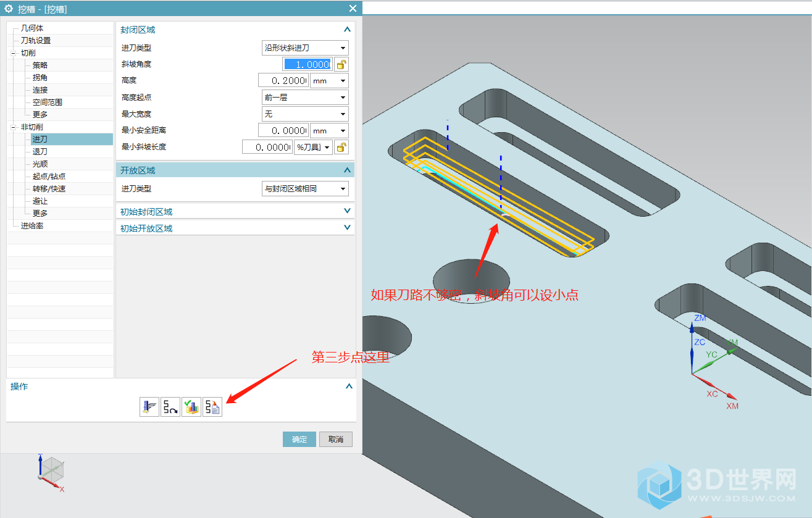
Task: Collapse the 切削 tree node
Action: tap(13, 53)
